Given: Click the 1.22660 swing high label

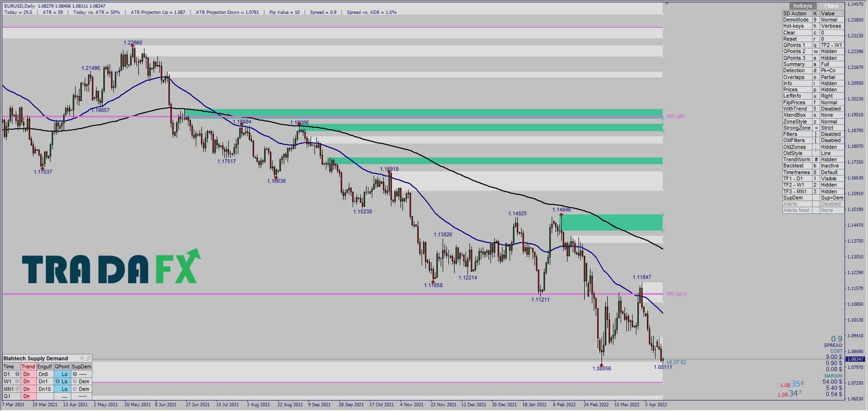Looking at the screenshot, I should click(x=133, y=43).
